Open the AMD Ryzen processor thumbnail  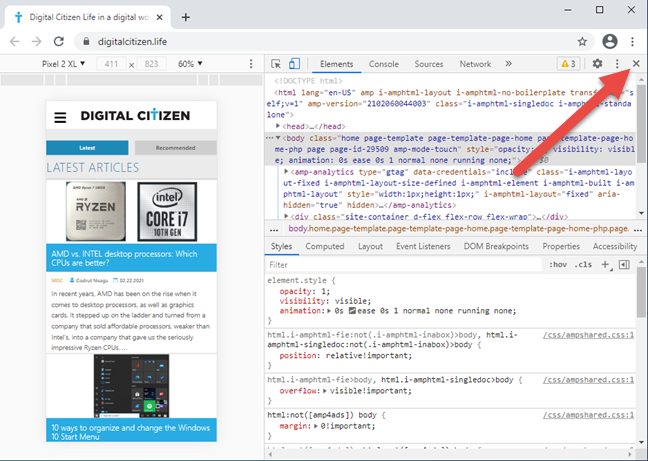(96, 211)
